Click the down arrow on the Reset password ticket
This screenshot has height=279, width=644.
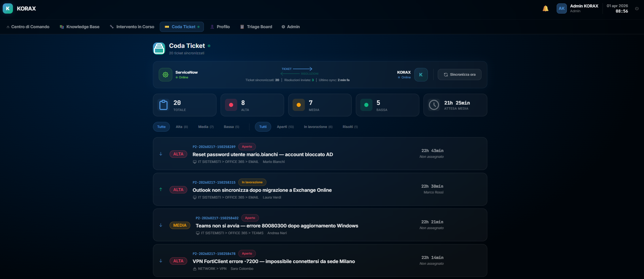pos(161,154)
